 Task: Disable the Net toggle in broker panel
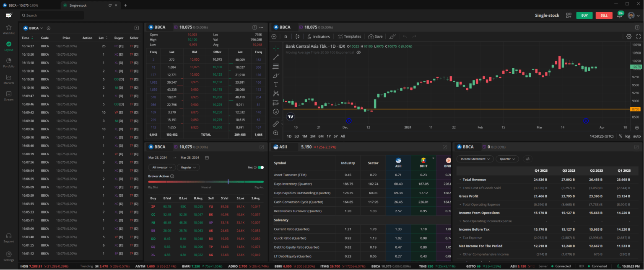click(x=261, y=167)
